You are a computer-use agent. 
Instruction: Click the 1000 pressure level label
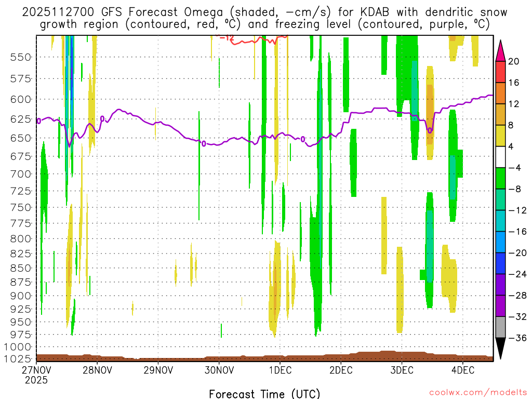pos(18,347)
